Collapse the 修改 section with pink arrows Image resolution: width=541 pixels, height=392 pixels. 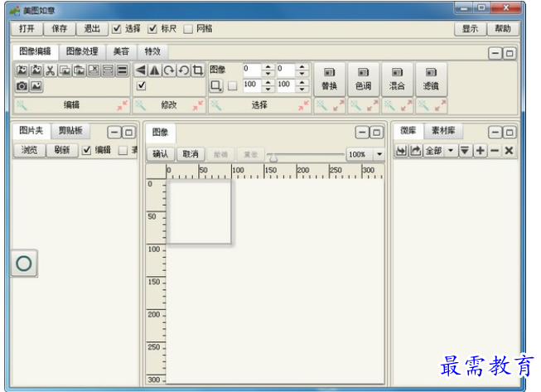(198, 105)
